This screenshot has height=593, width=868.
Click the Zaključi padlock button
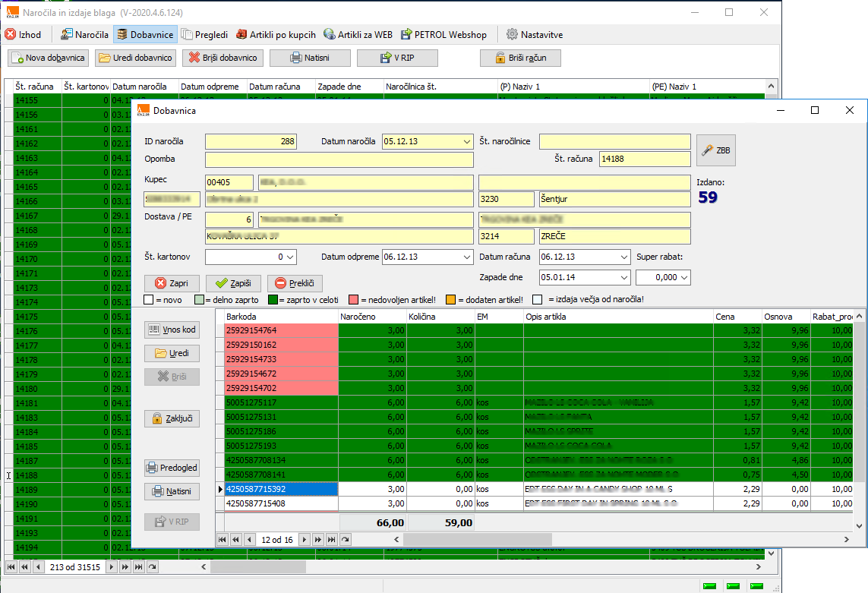[172, 418]
